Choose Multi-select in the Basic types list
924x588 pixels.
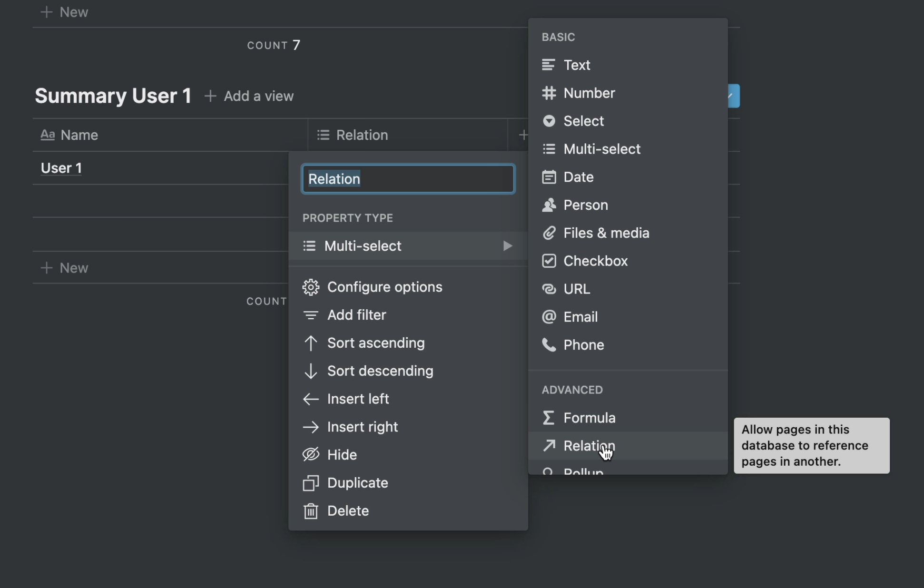pyautogui.click(x=601, y=149)
